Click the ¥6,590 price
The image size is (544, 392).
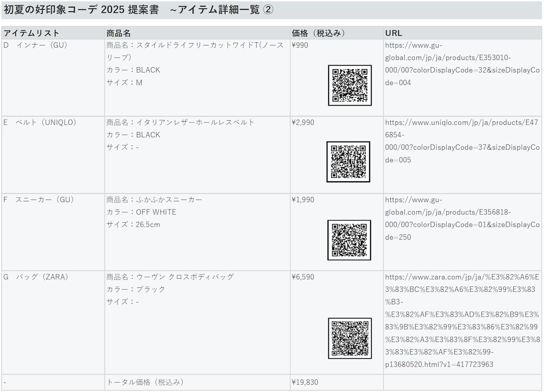tap(303, 277)
